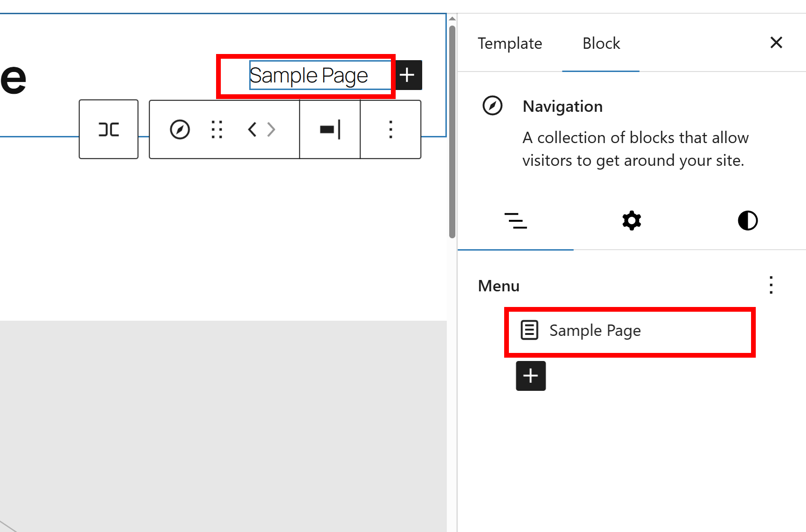The width and height of the screenshot is (806, 532).
Task: Open the Menu options three-dot button
Action: pyautogui.click(x=771, y=285)
